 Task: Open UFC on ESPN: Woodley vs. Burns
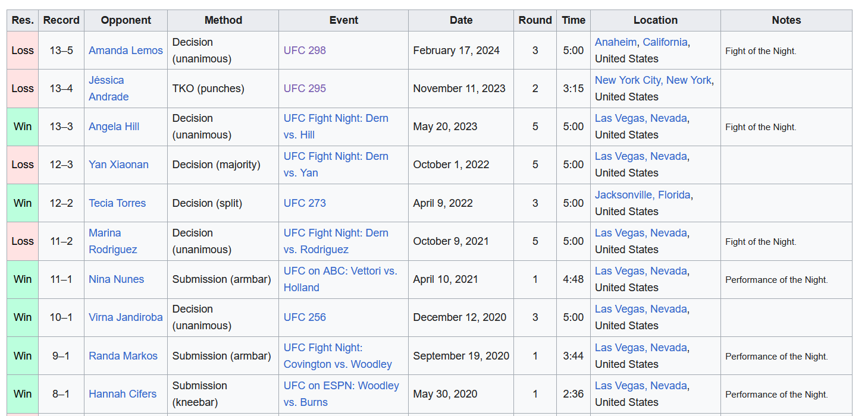[341, 394]
